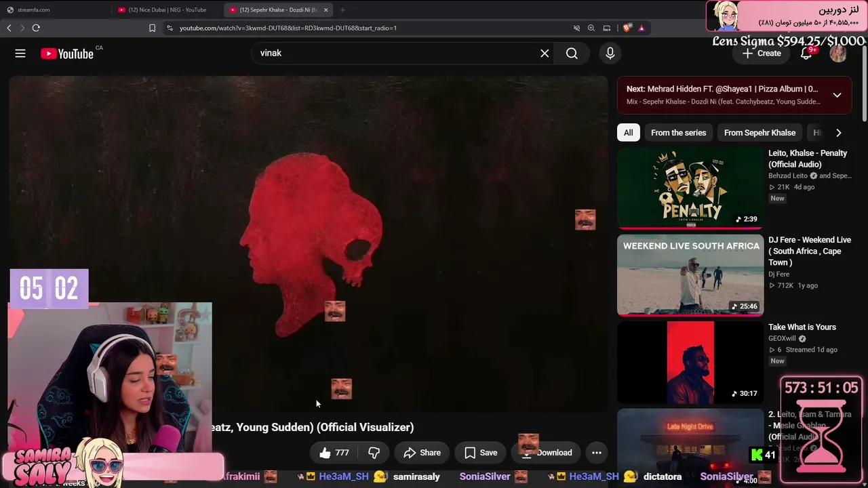868x488 pixels.
Task: Open 'Leito, Khalse - Penalty (Official Audio)' title
Action: coord(808,159)
